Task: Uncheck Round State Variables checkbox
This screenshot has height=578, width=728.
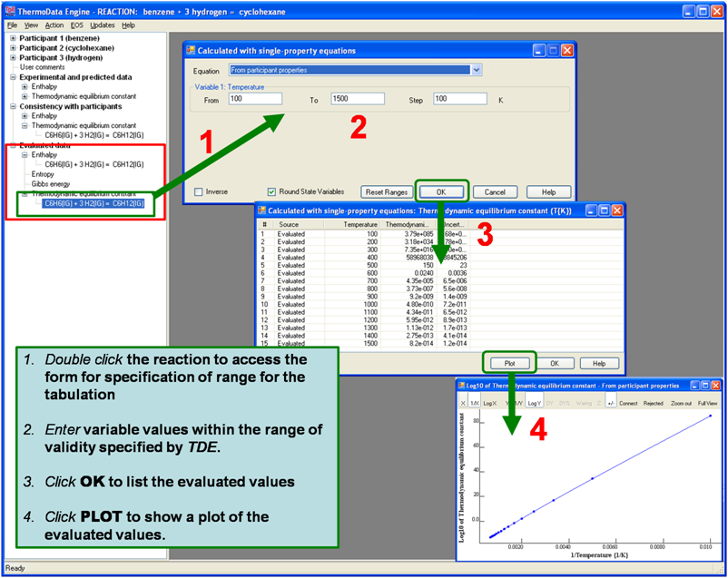Action: point(271,192)
